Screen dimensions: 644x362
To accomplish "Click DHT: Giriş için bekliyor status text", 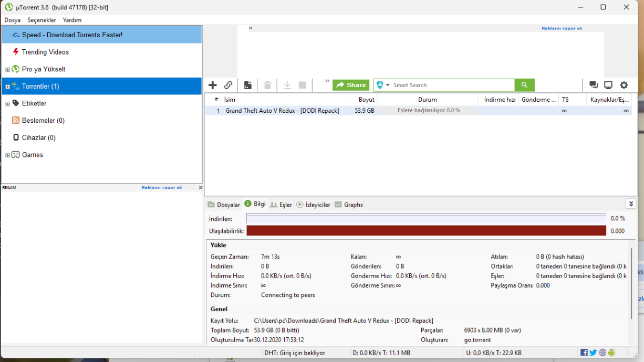I will [x=295, y=353].
